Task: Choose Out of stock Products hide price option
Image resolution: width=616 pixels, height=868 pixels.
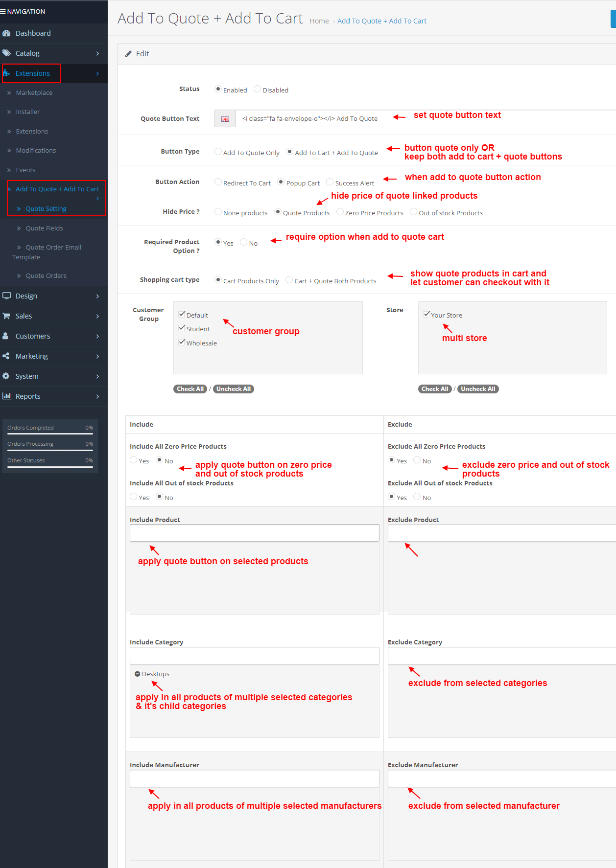Action: (x=413, y=212)
